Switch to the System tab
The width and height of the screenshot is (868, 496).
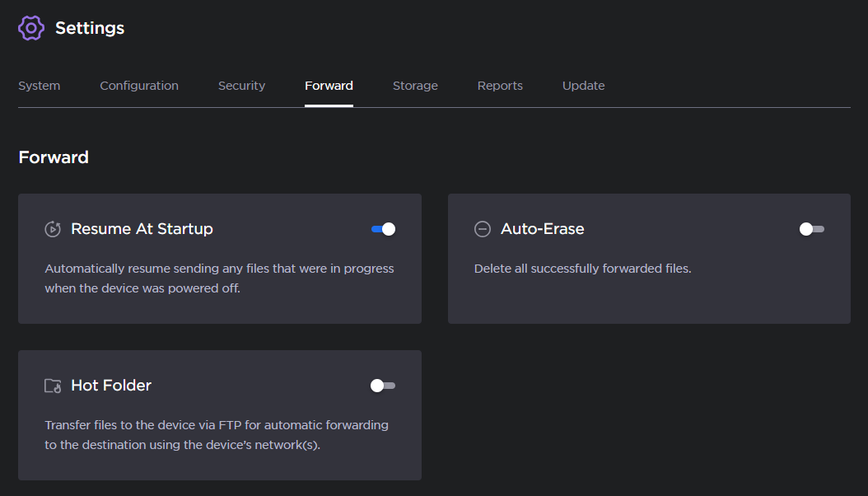coord(39,85)
